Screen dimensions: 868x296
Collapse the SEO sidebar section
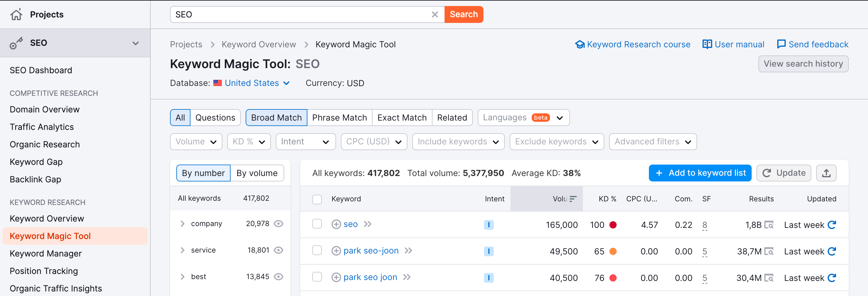135,43
